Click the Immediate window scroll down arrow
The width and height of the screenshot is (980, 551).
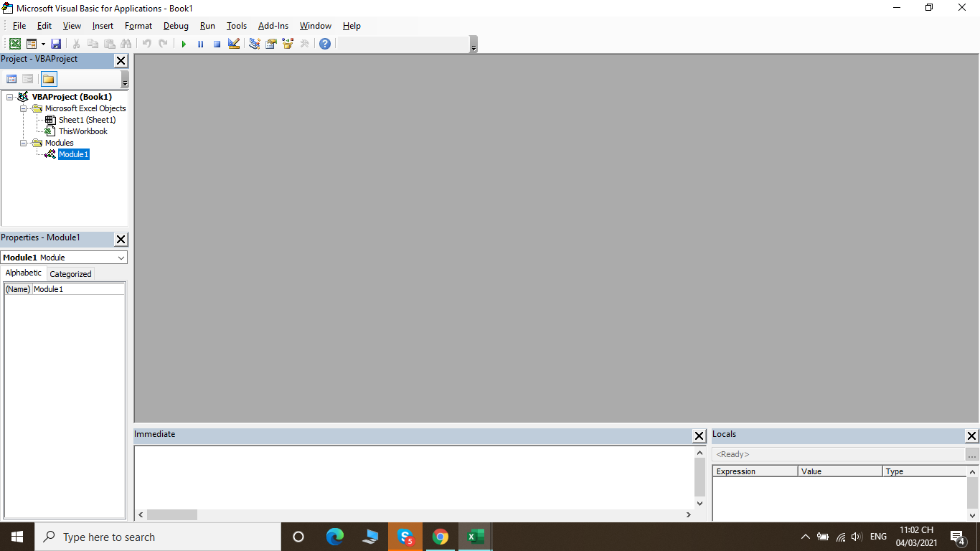(700, 504)
